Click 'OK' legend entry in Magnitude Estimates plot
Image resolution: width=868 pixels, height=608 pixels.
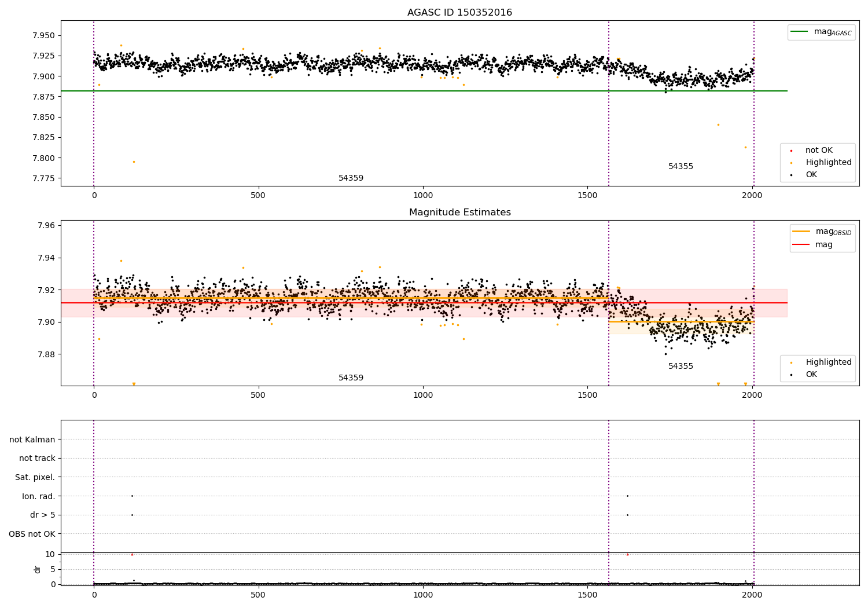click(811, 375)
